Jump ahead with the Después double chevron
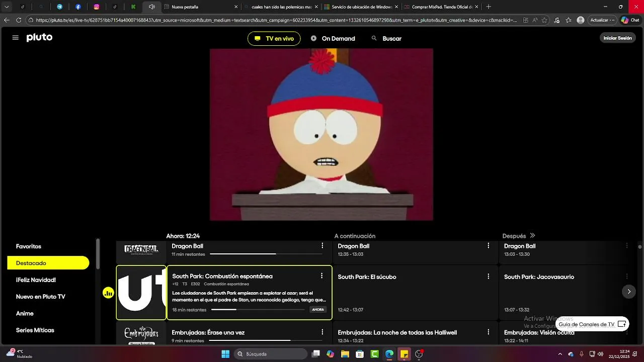This screenshot has height=362, width=644. pyautogui.click(x=532, y=236)
